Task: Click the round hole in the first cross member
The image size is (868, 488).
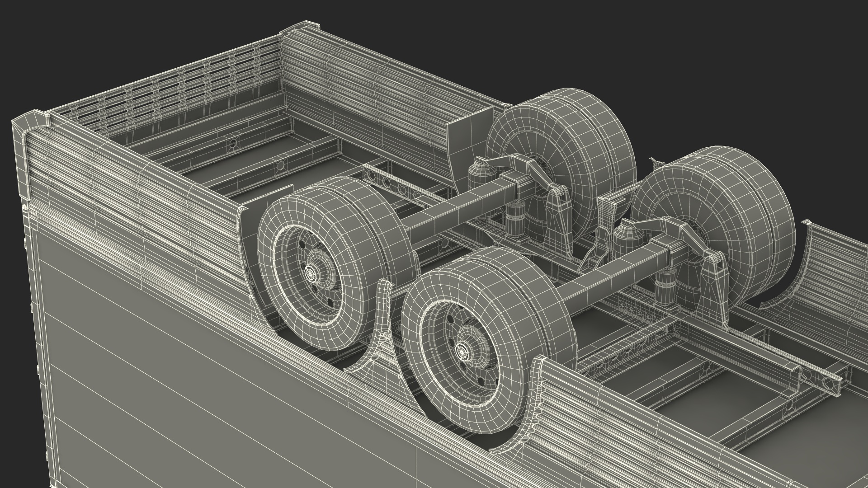Action: 233,144
